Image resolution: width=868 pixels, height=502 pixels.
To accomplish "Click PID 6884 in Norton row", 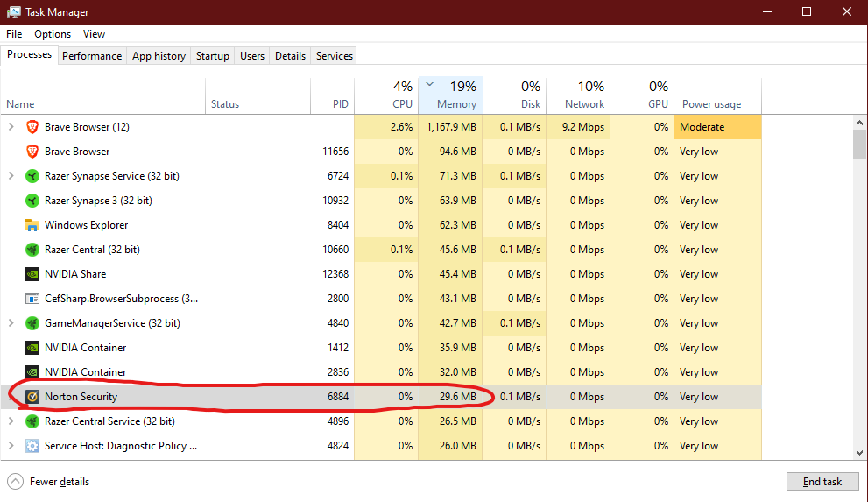I will point(338,397).
